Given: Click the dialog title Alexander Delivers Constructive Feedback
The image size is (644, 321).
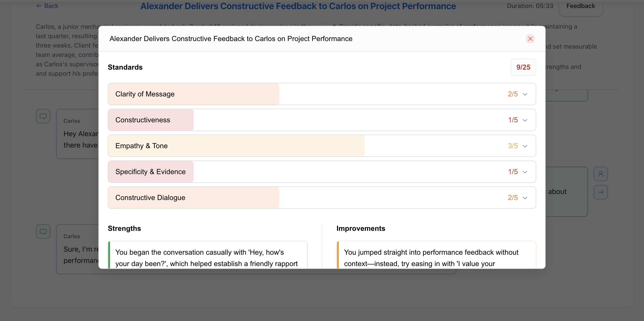Looking at the screenshot, I should pos(230,39).
